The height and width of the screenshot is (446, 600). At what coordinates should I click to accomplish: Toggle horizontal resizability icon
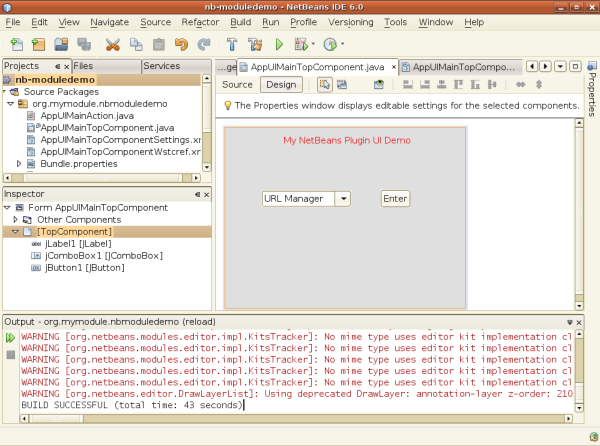tap(520, 85)
